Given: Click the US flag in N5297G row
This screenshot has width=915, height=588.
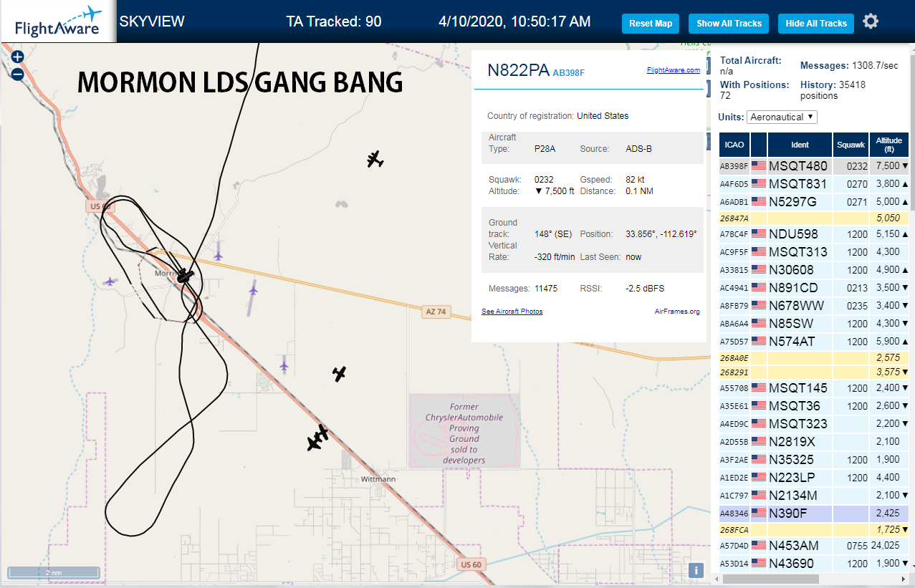Looking at the screenshot, I should click(759, 202).
